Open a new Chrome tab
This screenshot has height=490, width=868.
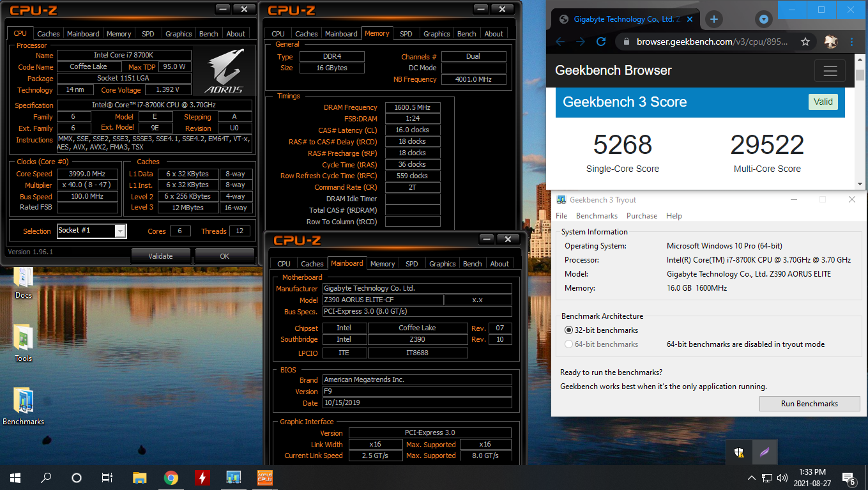pos(714,19)
